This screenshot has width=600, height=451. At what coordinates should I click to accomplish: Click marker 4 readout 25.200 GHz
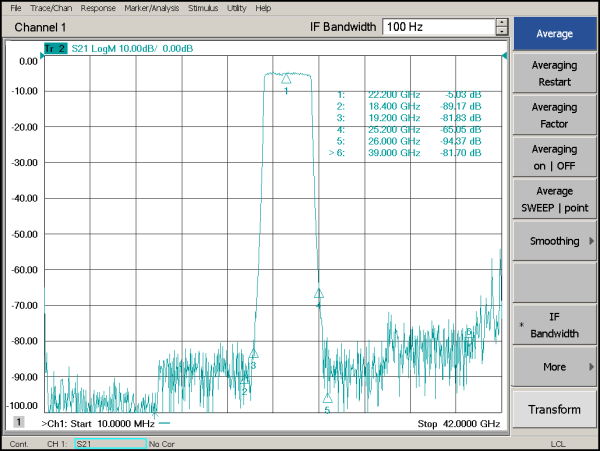coord(394,130)
